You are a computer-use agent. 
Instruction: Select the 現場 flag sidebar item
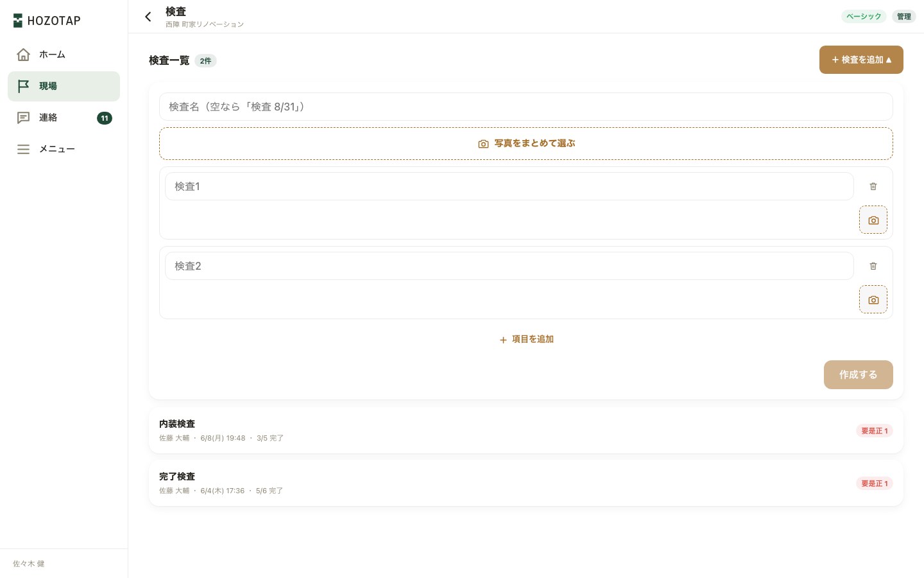pos(64,86)
